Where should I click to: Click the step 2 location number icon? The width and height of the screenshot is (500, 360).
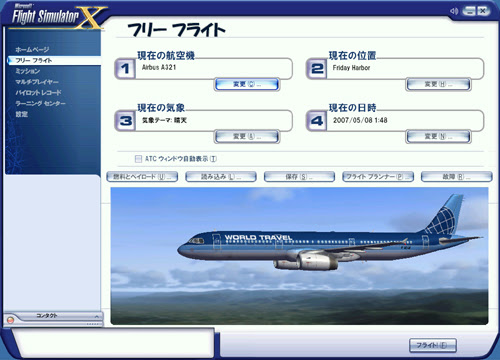point(316,69)
